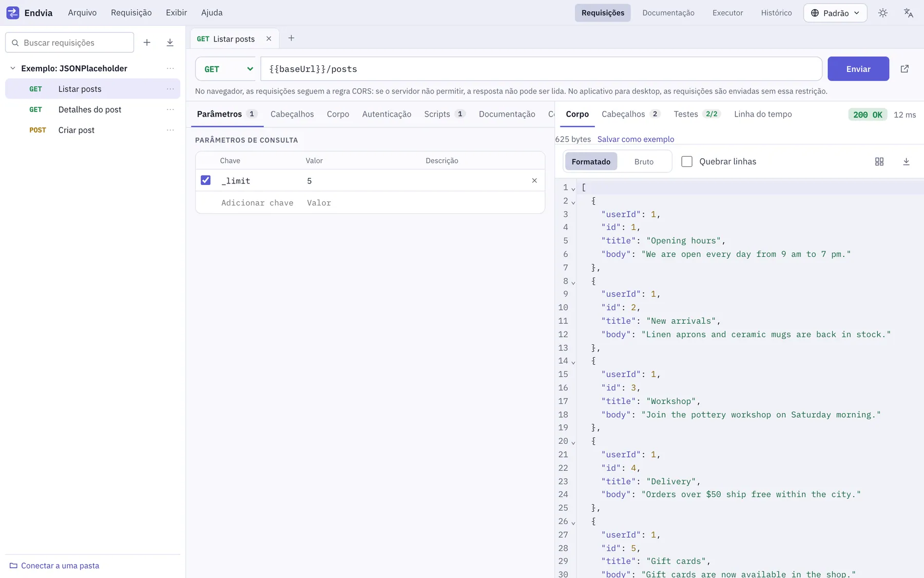Open the Testes 2/2 response tab
924x578 pixels.
(x=697, y=114)
